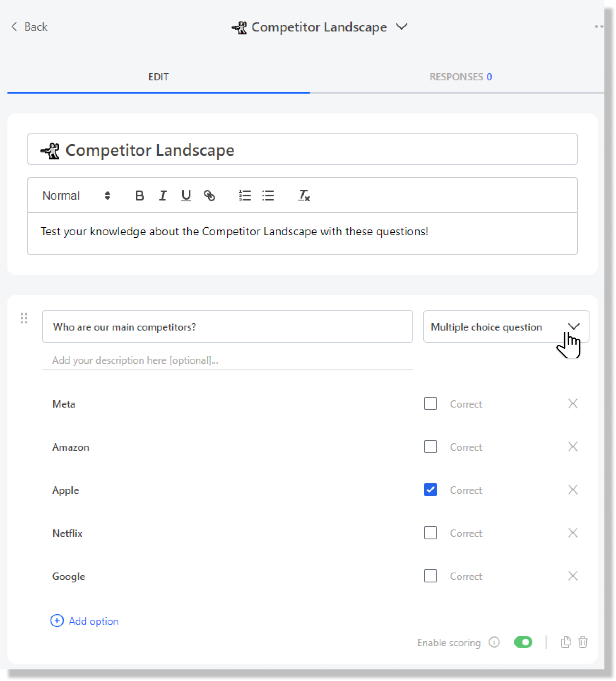Screen dimensions: 616x681
Task: Select the Meta option text
Action: (x=64, y=404)
